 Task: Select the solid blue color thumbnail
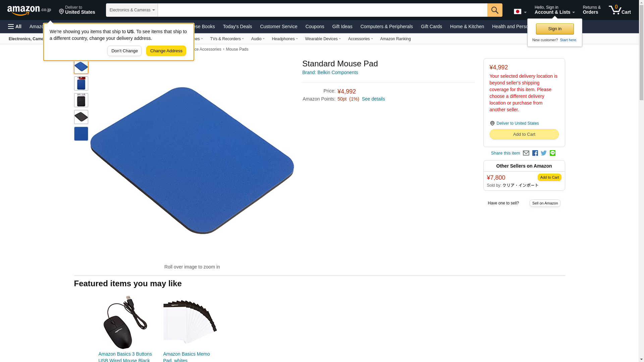(x=81, y=134)
